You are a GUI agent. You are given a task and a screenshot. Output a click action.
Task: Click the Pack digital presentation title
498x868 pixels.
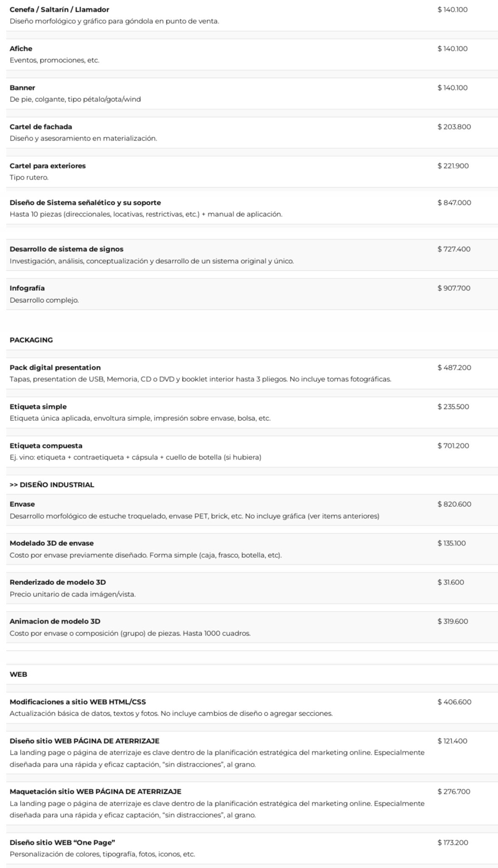tap(55, 367)
